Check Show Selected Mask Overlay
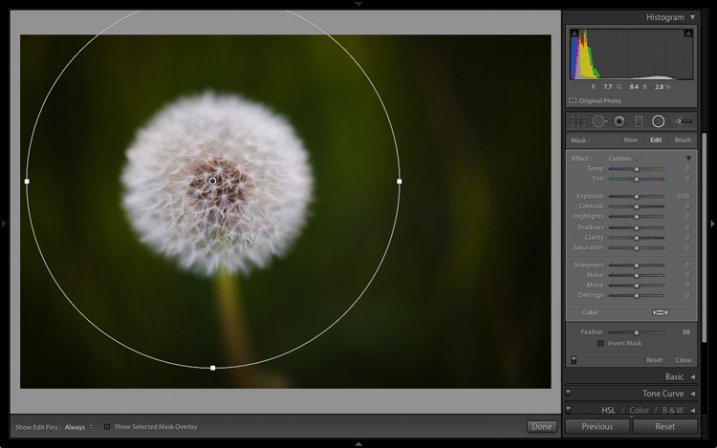This screenshot has height=448, width=717. pos(107,427)
